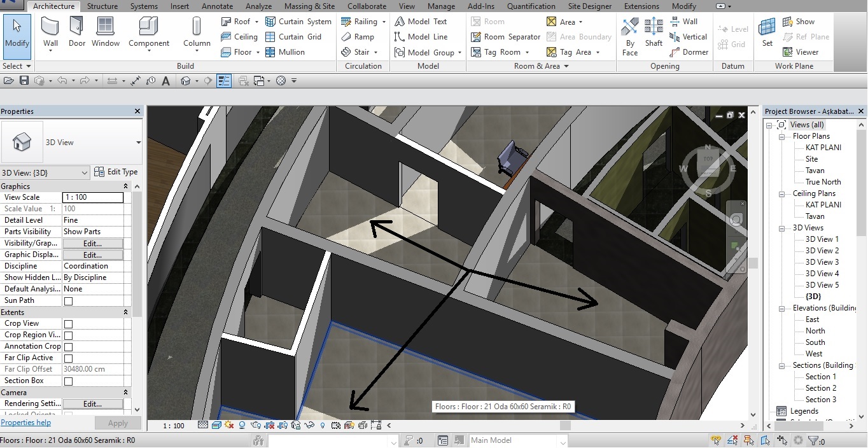Enable the Sun Path checkbox
This screenshot has height=448, width=868.
68,301
